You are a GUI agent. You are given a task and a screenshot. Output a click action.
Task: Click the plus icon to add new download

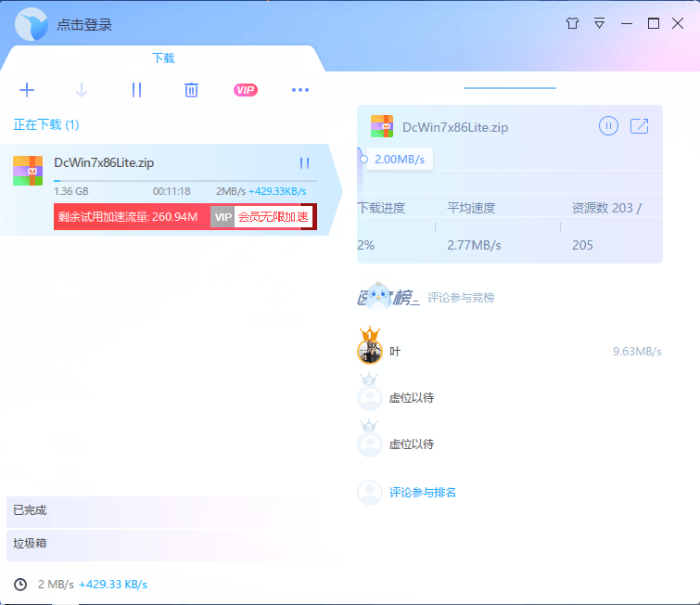click(27, 90)
